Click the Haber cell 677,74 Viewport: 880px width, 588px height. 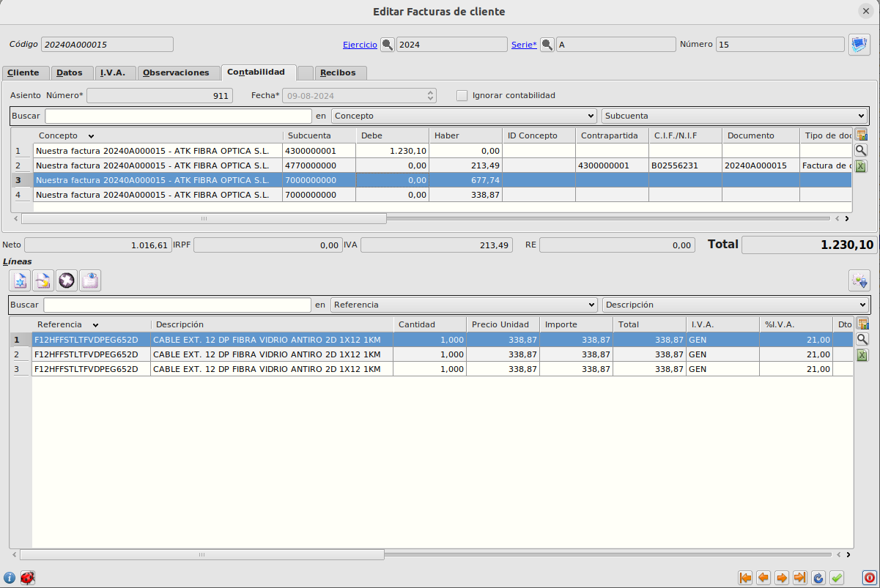click(x=465, y=180)
